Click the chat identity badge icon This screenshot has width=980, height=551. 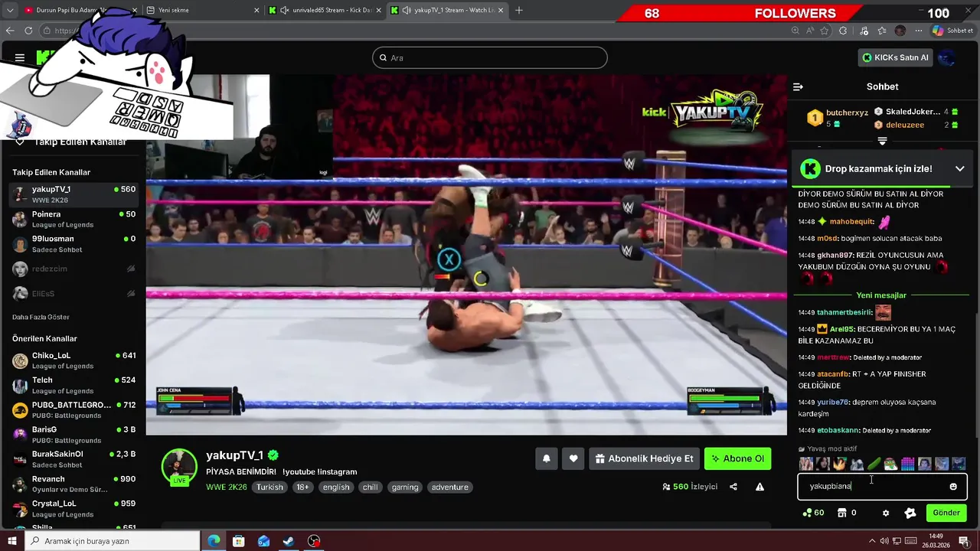pyautogui.click(x=910, y=513)
